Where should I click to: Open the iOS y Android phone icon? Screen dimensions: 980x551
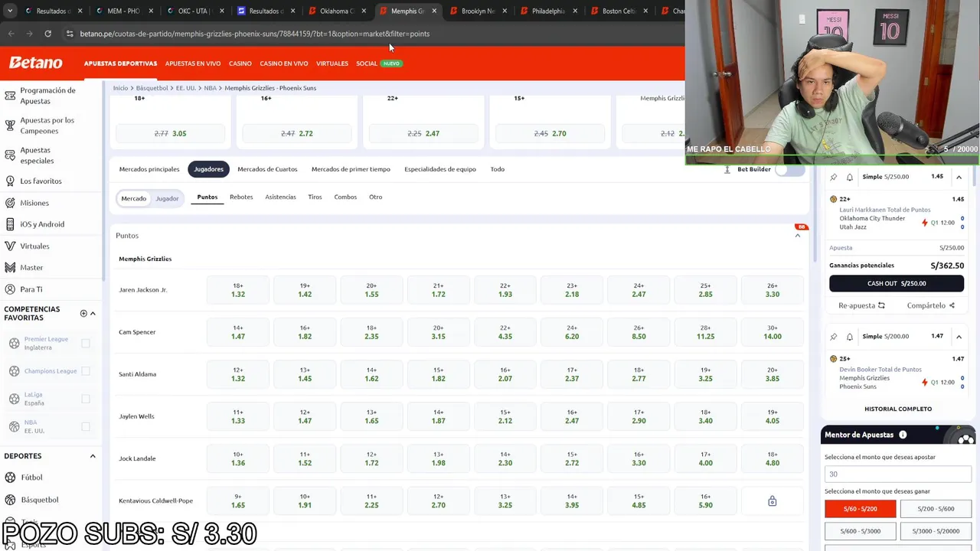[x=10, y=224]
